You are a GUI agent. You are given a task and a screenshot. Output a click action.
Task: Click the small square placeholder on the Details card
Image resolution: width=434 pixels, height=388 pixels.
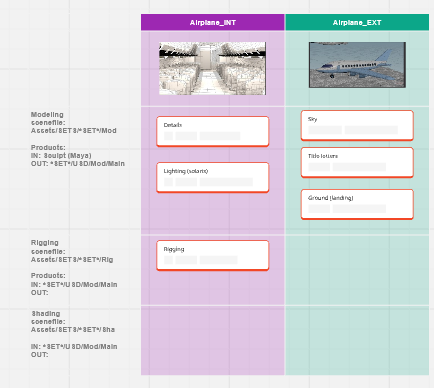(168, 136)
